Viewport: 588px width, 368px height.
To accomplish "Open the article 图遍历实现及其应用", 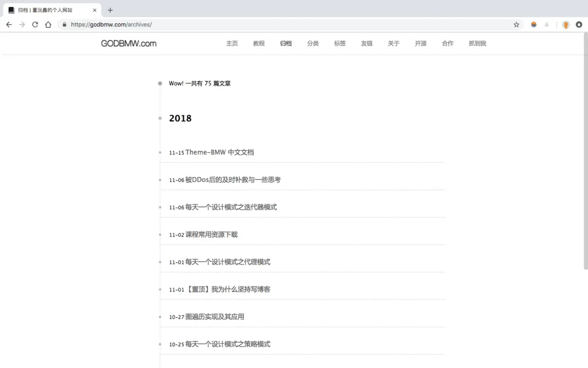I will click(x=215, y=317).
